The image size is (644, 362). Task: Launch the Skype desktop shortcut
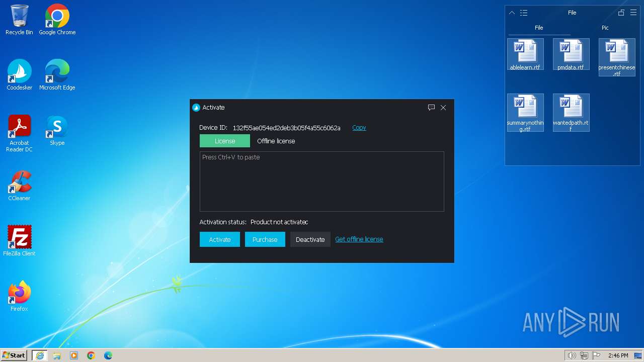pos(57,131)
